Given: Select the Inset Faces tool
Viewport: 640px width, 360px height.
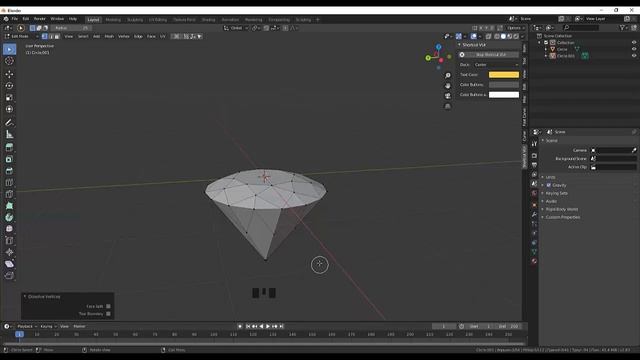Looking at the screenshot, I should [9, 159].
